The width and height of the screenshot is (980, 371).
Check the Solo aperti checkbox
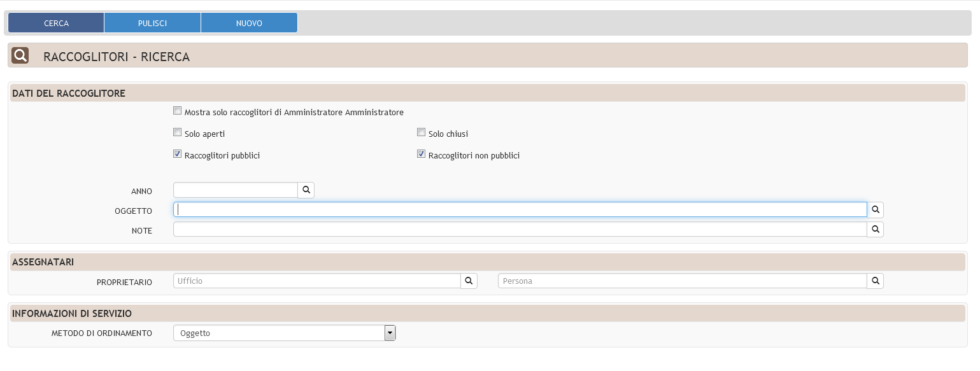pos(178,133)
